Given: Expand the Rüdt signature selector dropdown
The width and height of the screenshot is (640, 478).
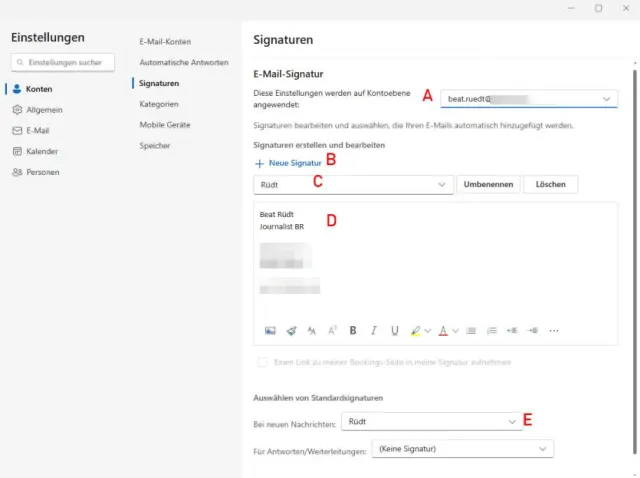Looking at the screenshot, I should point(354,185).
